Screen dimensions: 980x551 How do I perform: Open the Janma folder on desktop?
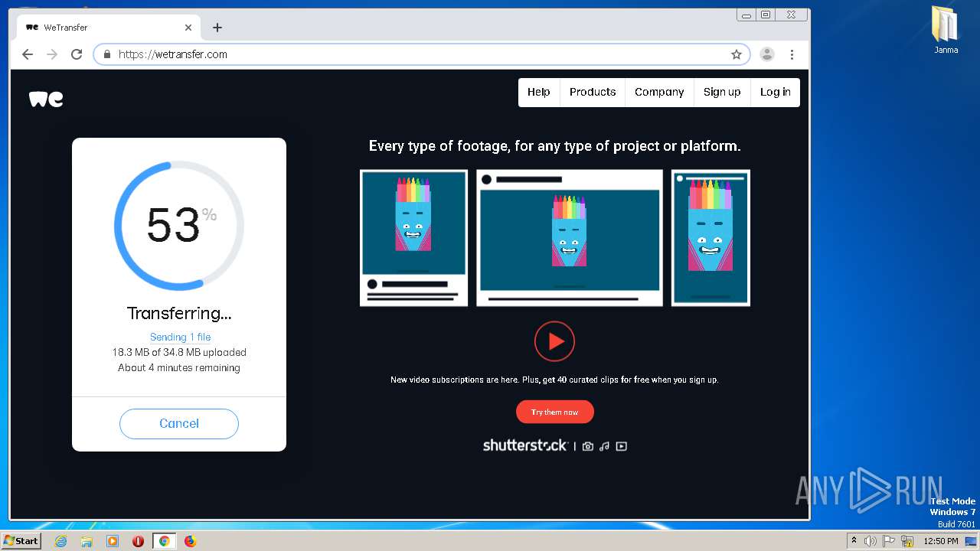coord(946,30)
